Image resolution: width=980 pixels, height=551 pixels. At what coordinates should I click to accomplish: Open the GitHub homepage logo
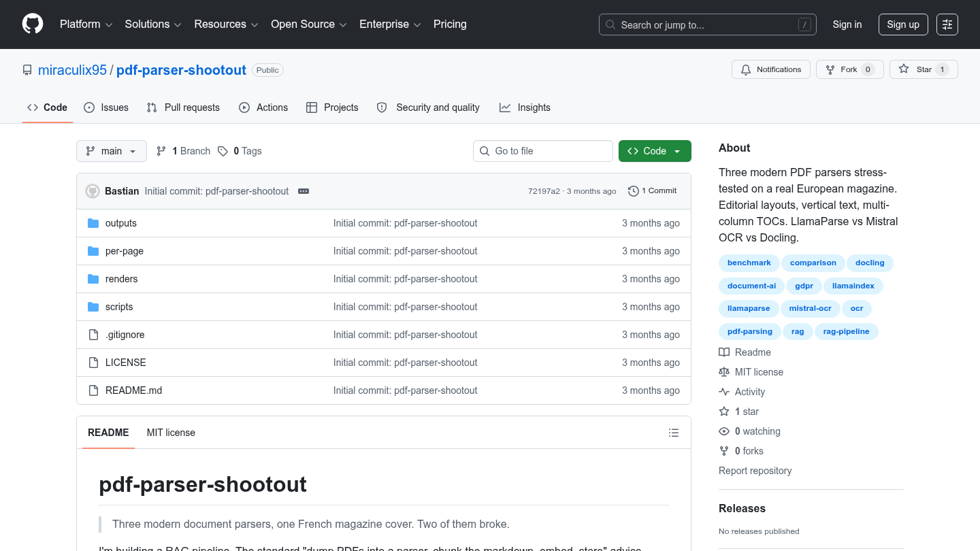point(33,24)
